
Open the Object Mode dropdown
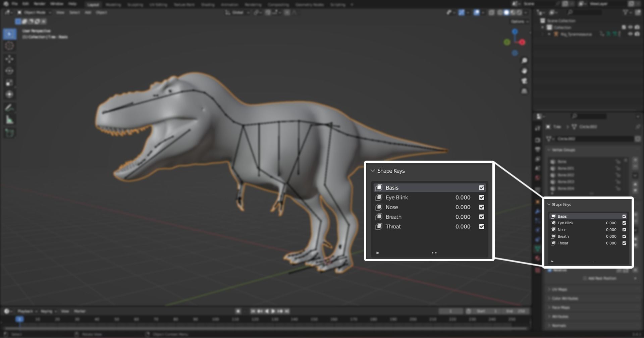(34, 12)
